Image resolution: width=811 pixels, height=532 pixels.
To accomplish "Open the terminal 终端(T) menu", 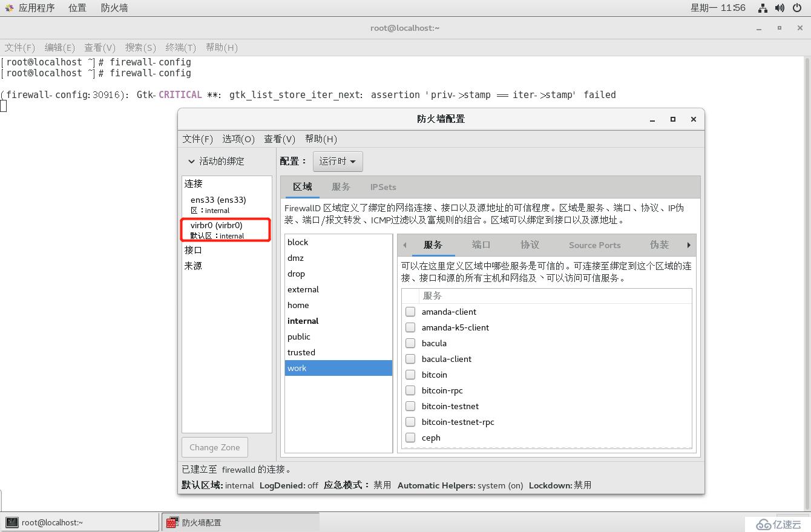I will (181, 47).
